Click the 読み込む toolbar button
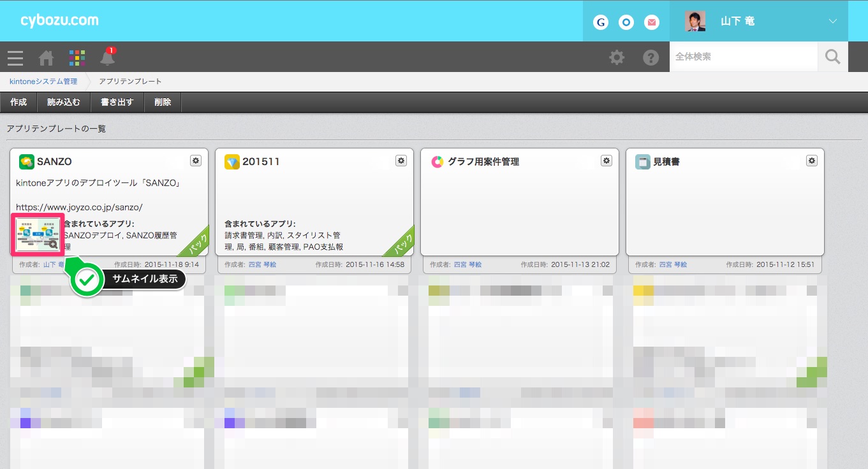This screenshot has width=868, height=469. 64,102
